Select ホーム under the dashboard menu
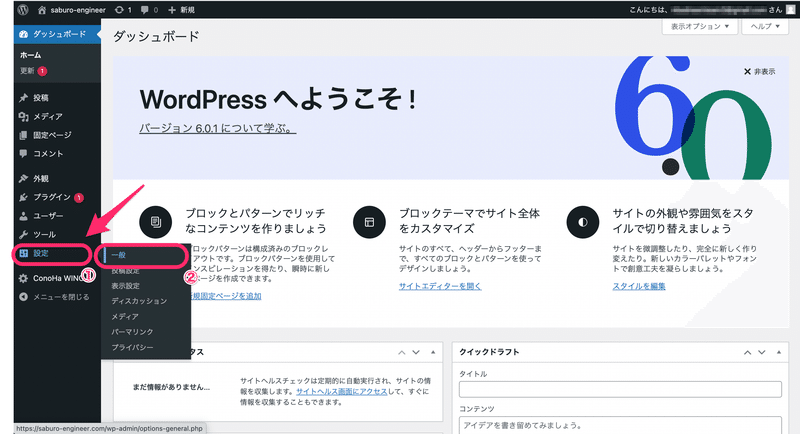Viewport: 800px width, 434px height. (x=31, y=55)
